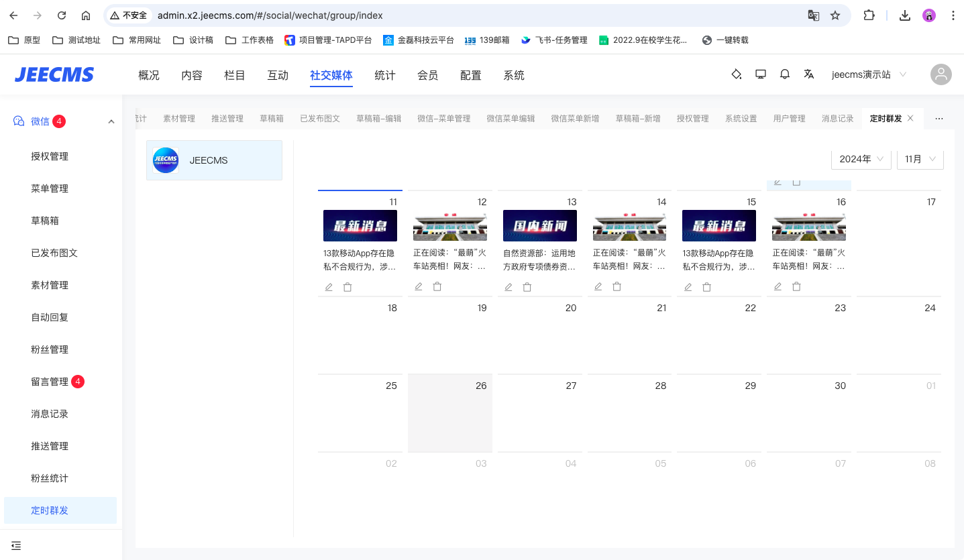Open the 11月 month dropdown

[x=920, y=159]
